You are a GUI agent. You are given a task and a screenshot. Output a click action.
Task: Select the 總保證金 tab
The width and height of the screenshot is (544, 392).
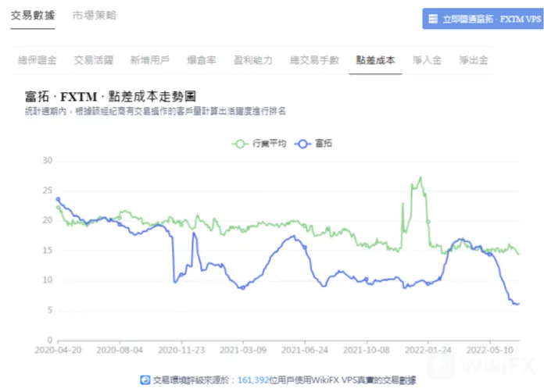coord(37,60)
